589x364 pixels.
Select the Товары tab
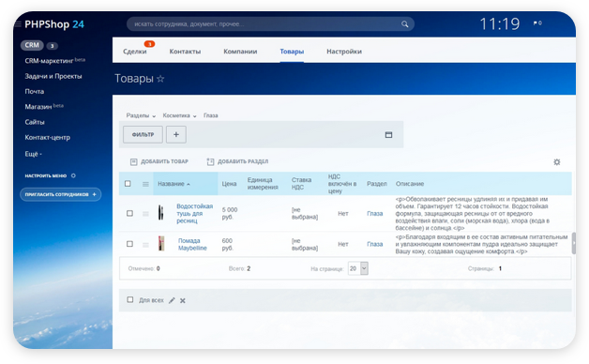point(292,52)
